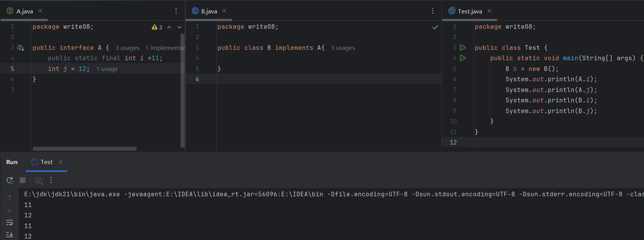
Task: Open the A.java pane options menu
Action: tap(176, 11)
